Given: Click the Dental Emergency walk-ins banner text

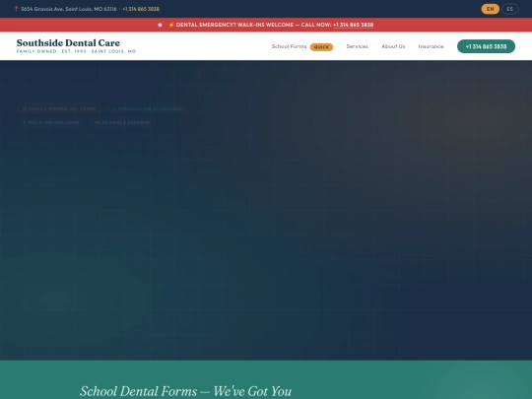Looking at the screenshot, I should click(x=253, y=25).
